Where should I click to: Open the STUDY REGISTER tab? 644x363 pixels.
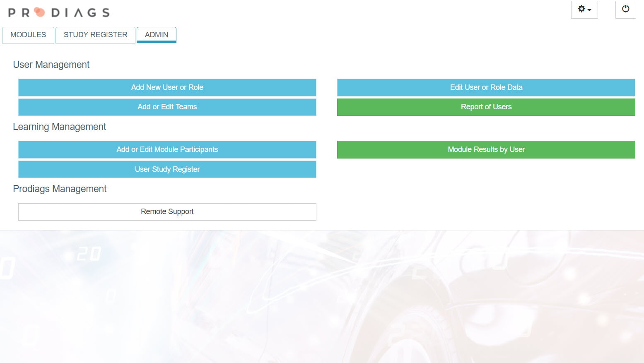tap(95, 35)
